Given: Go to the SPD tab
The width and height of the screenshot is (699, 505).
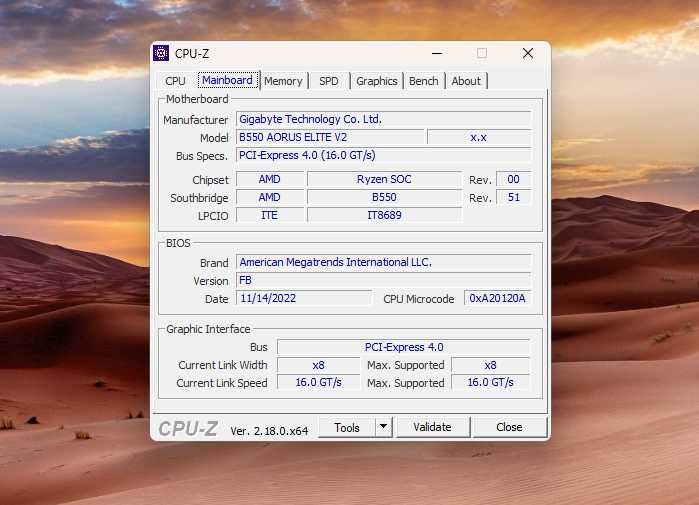Looking at the screenshot, I should [x=329, y=81].
